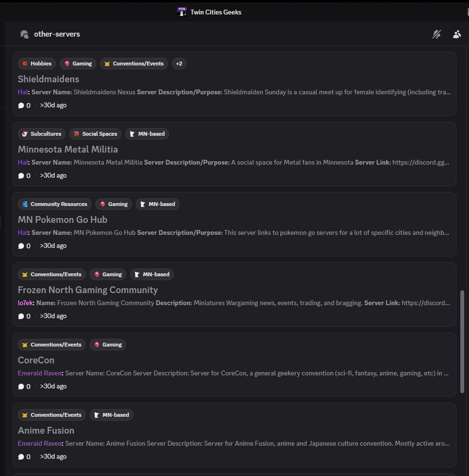Click Conventions/Events tag on Anime Fusion post
This screenshot has width=469, height=476.
[52, 415]
